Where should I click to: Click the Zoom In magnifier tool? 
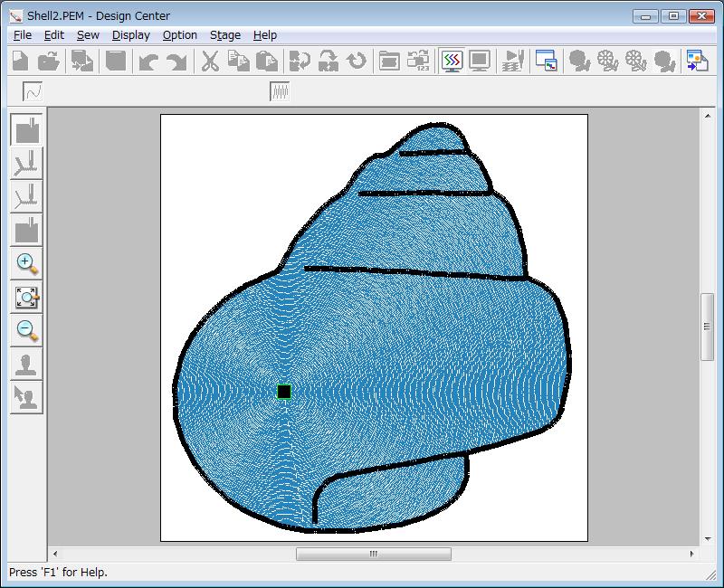click(x=27, y=263)
